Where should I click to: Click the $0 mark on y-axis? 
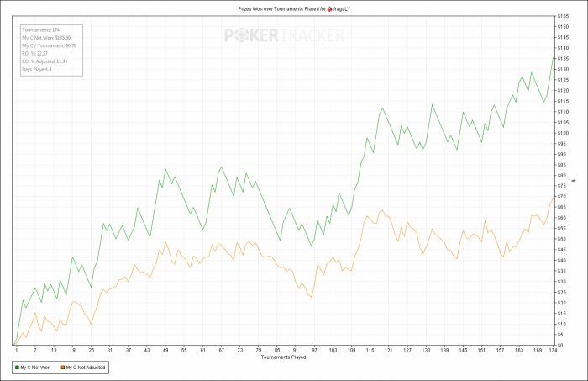click(x=560, y=345)
